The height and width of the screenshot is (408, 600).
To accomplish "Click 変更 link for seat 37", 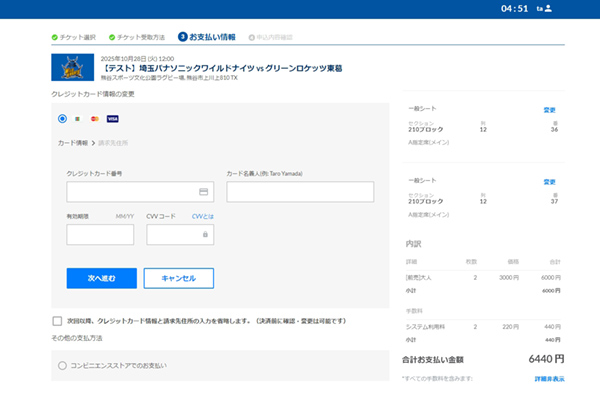I will (x=549, y=182).
